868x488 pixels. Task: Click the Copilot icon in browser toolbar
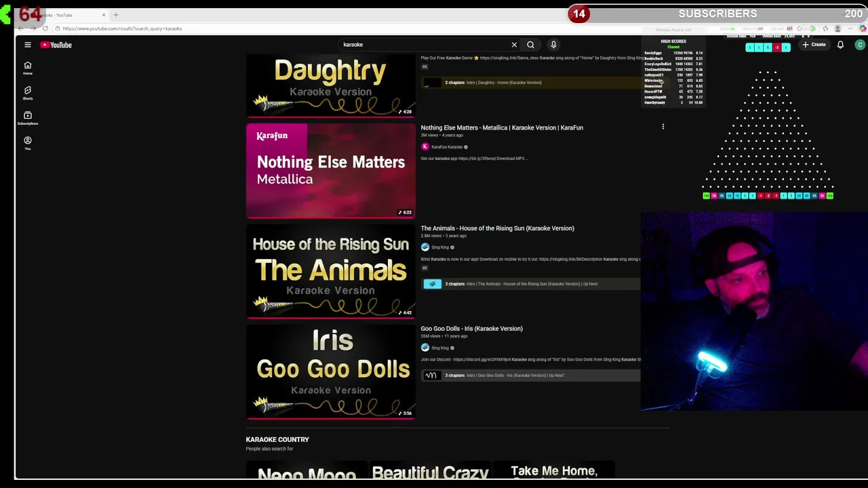pyautogui.click(x=863, y=28)
